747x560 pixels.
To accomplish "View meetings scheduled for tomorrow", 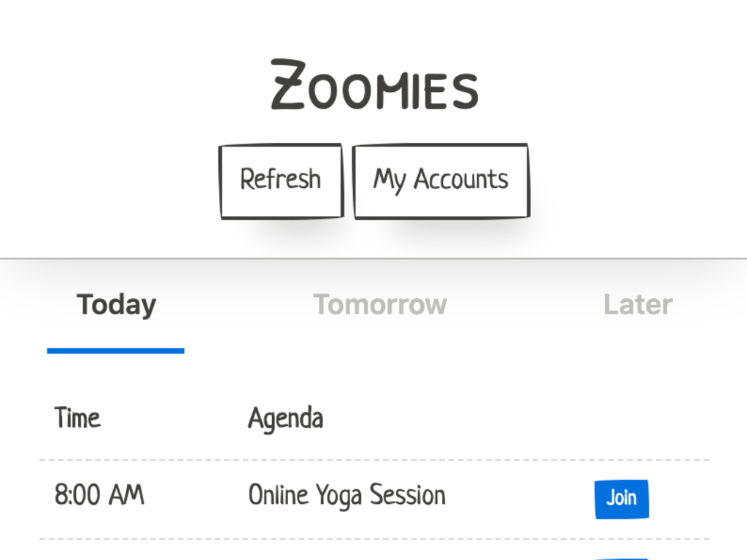I will pos(380,305).
